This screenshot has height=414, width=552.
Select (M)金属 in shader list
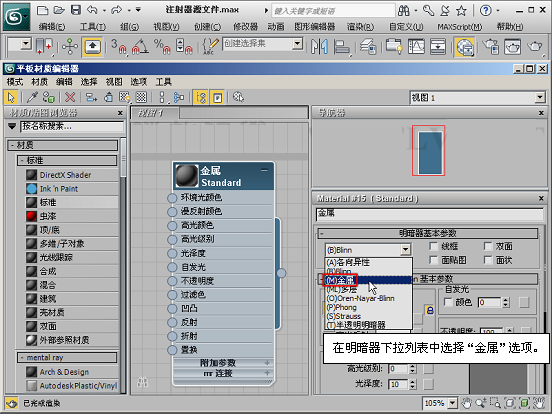pyautogui.click(x=368, y=280)
